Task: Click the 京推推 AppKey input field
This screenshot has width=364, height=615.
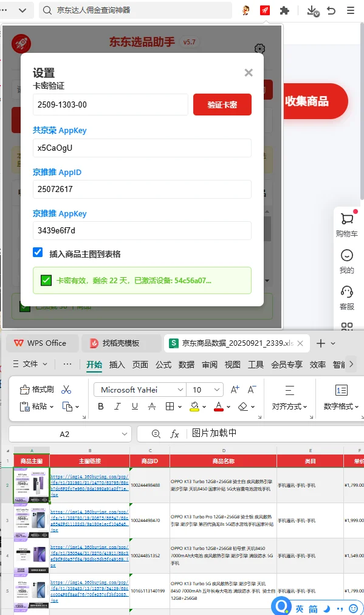Action: (x=142, y=231)
